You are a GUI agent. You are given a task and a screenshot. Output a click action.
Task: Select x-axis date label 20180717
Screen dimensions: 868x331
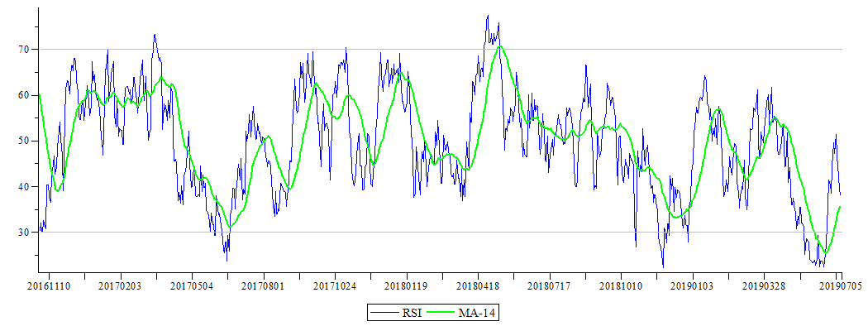coord(550,286)
